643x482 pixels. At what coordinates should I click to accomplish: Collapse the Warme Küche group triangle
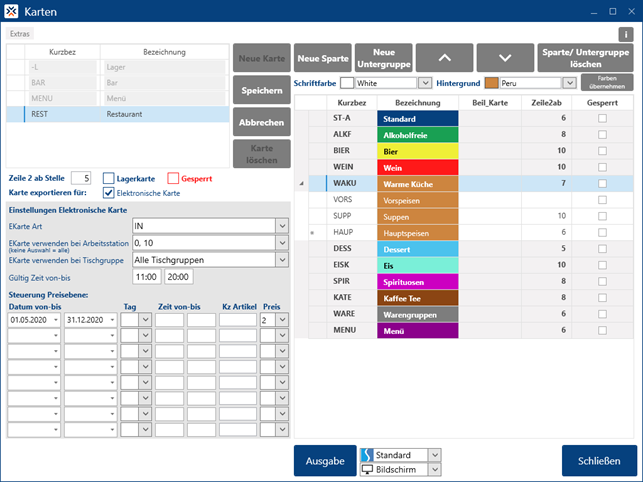pos(302,184)
